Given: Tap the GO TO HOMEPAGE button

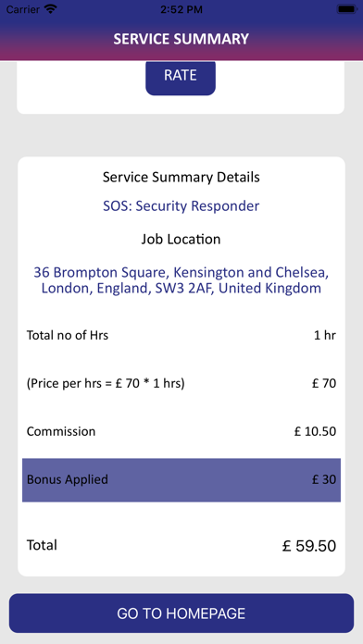Looking at the screenshot, I should pyautogui.click(x=181, y=613).
